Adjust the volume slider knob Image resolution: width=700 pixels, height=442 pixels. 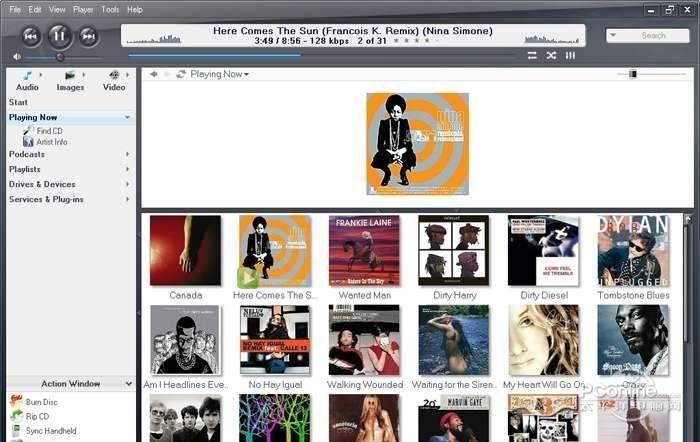tap(60, 57)
